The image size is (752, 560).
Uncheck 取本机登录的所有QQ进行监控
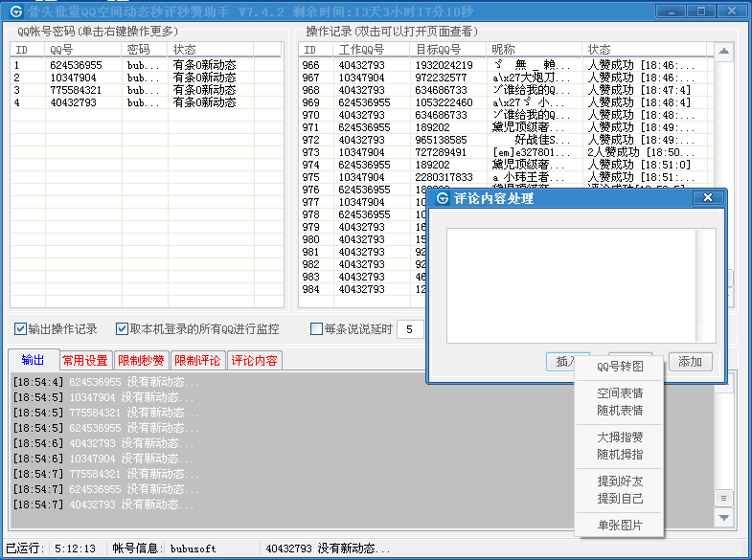coord(123,329)
